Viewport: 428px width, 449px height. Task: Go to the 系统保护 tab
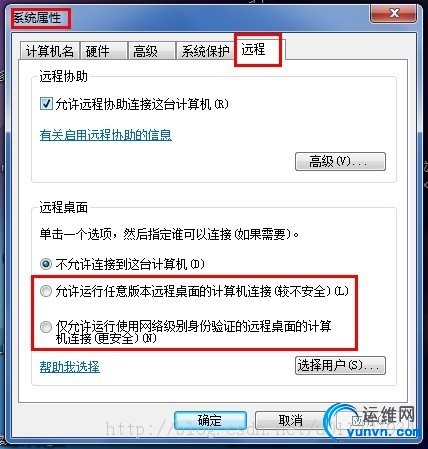click(x=206, y=51)
